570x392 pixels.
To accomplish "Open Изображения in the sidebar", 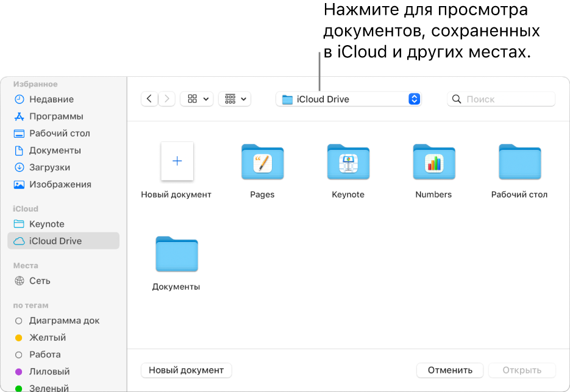I will tap(60, 185).
